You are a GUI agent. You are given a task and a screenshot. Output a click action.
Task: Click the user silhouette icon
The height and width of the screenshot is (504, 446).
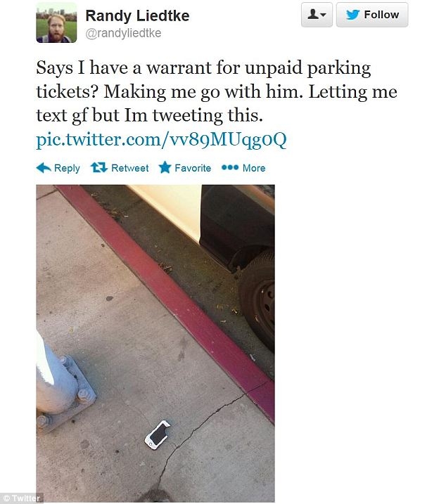click(313, 14)
